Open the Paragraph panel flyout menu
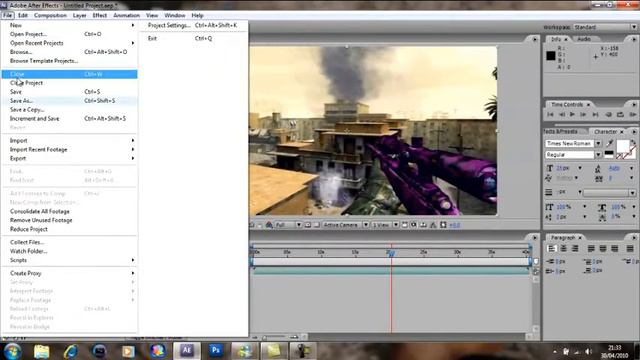Image resolution: width=640 pixels, height=360 pixels. click(x=634, y=238)
